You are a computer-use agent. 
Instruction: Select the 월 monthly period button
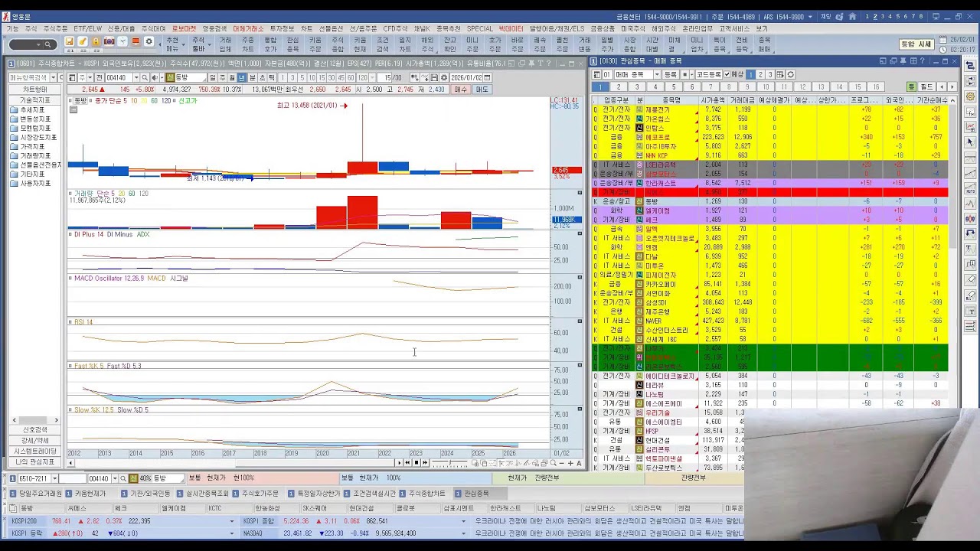pyautogui.click(x=233, y=77)
